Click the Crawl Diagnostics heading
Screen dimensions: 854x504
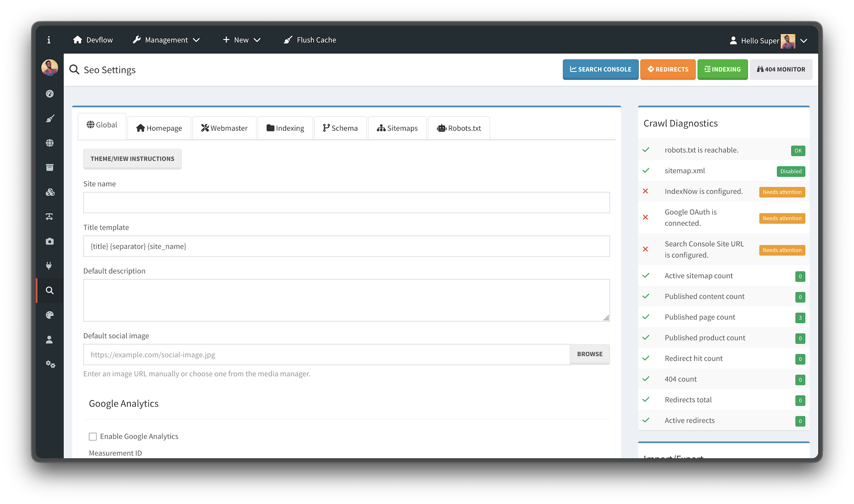click(681, 123)
